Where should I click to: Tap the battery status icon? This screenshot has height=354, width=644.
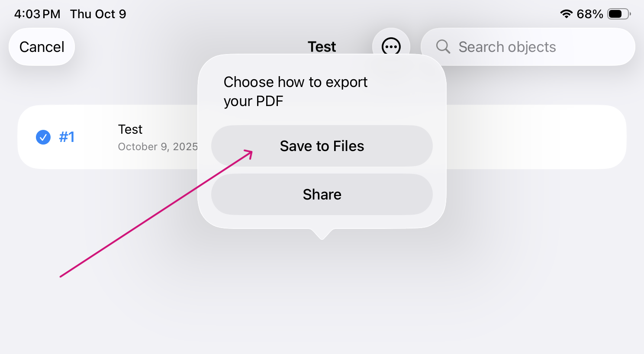pyautogui.click(x=619, y=14)
